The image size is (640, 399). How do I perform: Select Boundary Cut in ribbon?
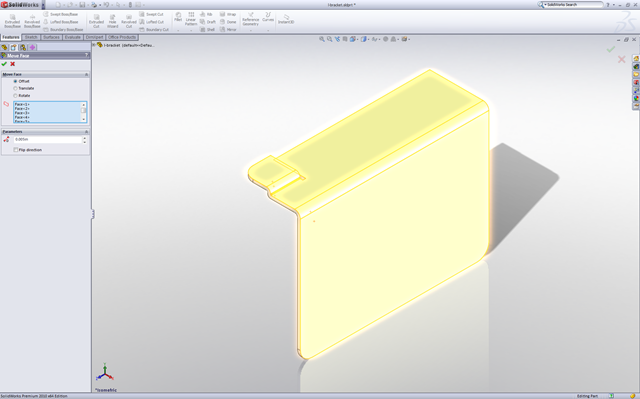pos(154,29)
